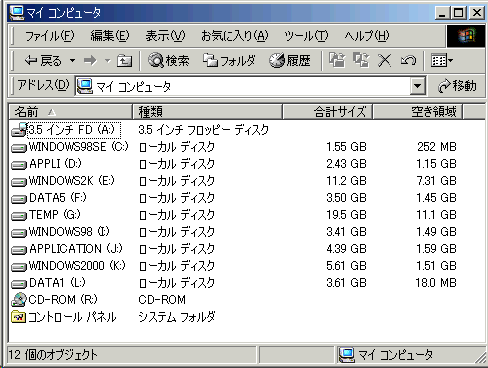The height and width of the screenshot is (368, 488).
Task: Maximize the My Computer window
Action: [459, 13]
